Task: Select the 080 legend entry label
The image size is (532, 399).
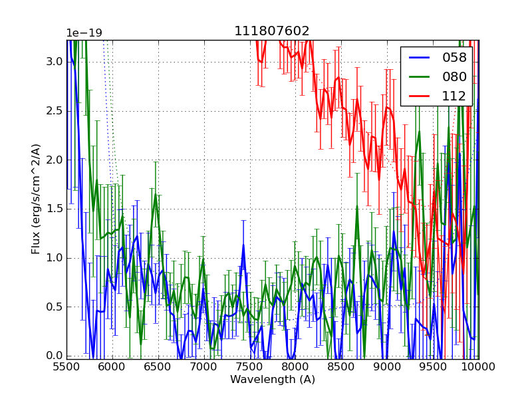Action: pos(454,76)
